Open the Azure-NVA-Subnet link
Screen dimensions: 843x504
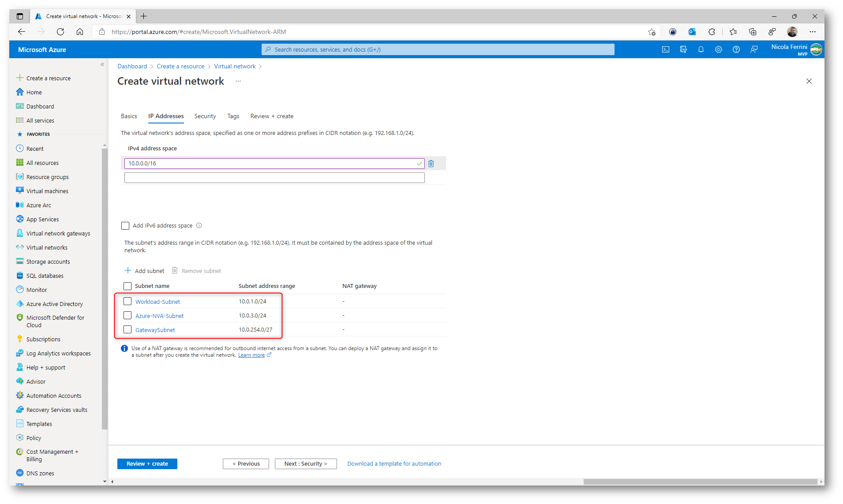pyautogui.click(x=159, y=316)
